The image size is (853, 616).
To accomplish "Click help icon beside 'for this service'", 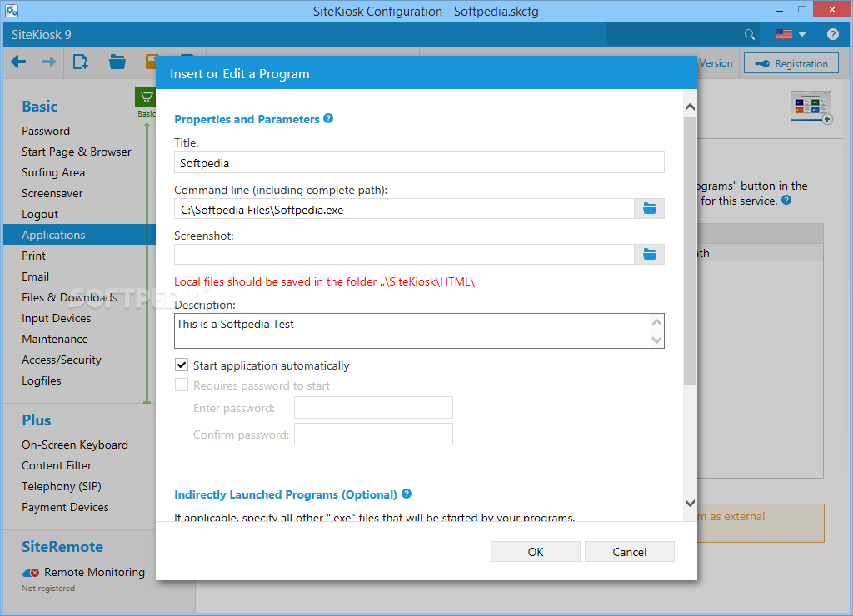I will [x=786, y=200].
